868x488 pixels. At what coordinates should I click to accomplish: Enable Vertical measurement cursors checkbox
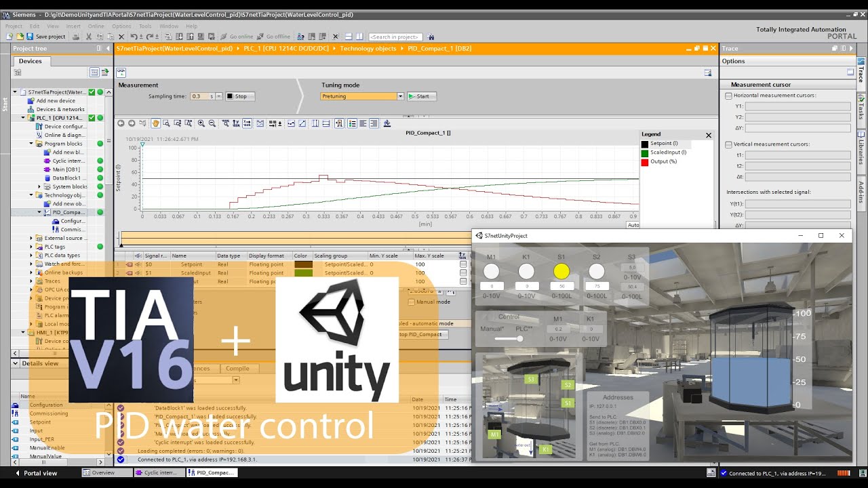click(728, 144)
